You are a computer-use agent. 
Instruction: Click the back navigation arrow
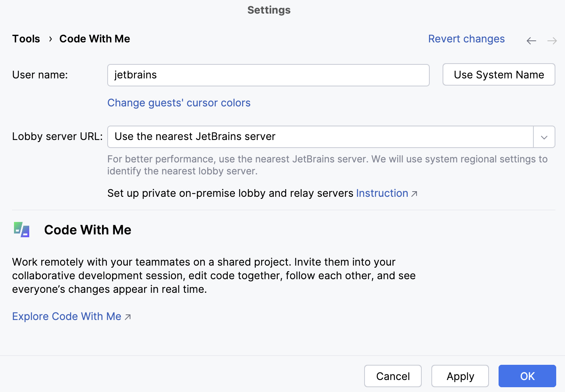coord(531,40)
